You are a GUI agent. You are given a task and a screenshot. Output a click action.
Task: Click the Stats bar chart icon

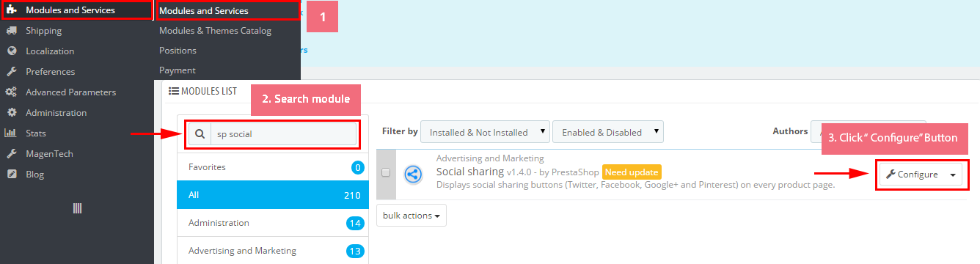click(x=11, y=133)
